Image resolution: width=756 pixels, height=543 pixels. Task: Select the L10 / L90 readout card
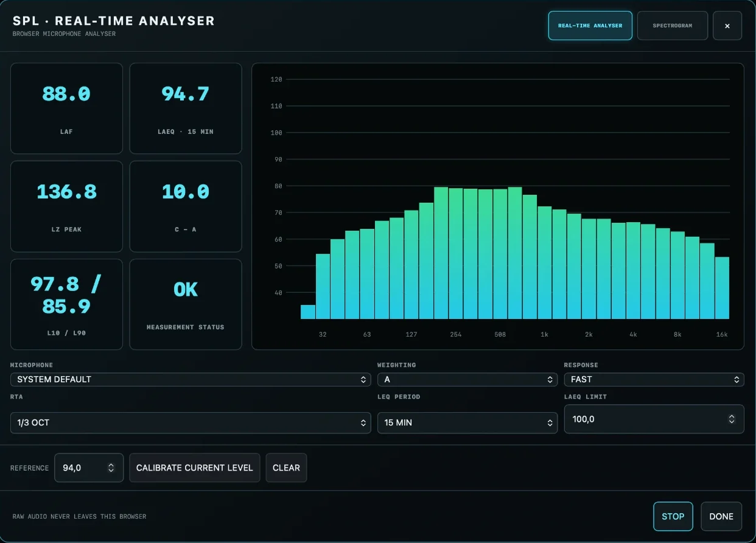click(x=66, y=304)
